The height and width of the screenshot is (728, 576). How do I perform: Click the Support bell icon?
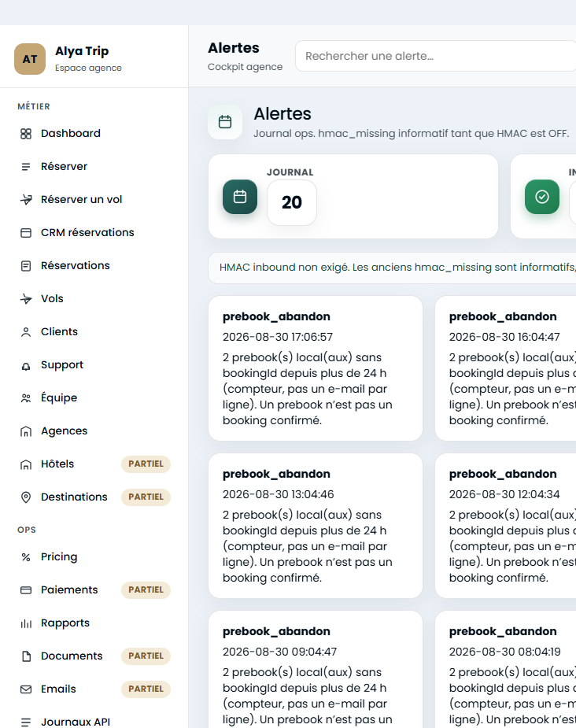[26, 365]
